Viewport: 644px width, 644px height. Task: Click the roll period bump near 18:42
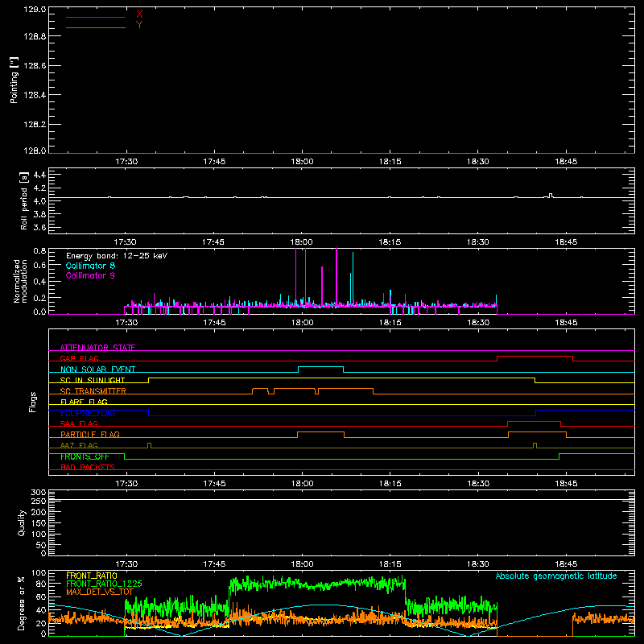(x=551, y=196)
